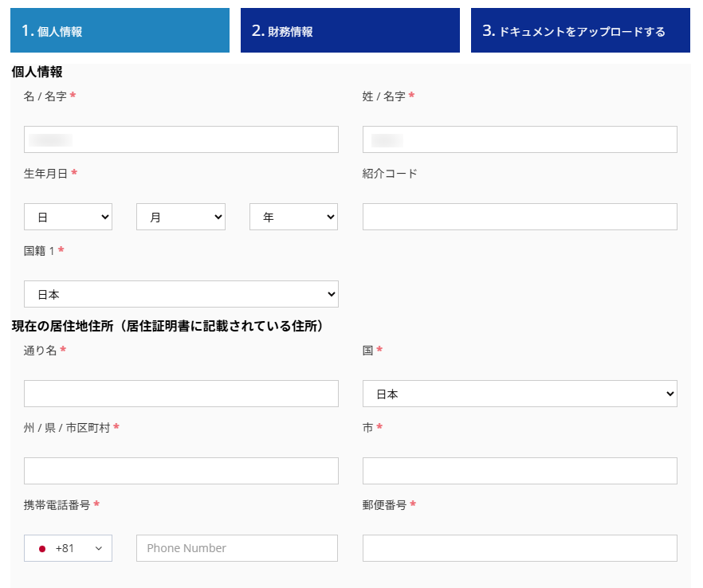Click the Phone Number input field

coord(237,548)
